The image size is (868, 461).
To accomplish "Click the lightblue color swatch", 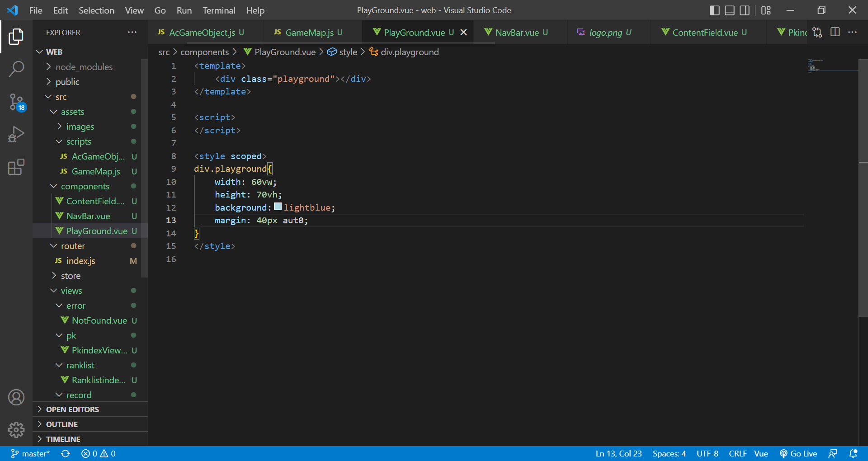I will 278,207.
